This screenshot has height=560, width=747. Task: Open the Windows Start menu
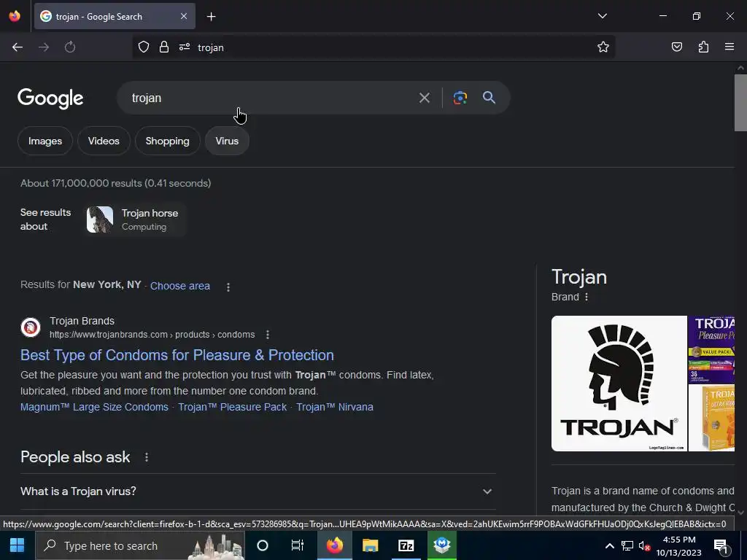pyautogui.click(x=18, y=545)
